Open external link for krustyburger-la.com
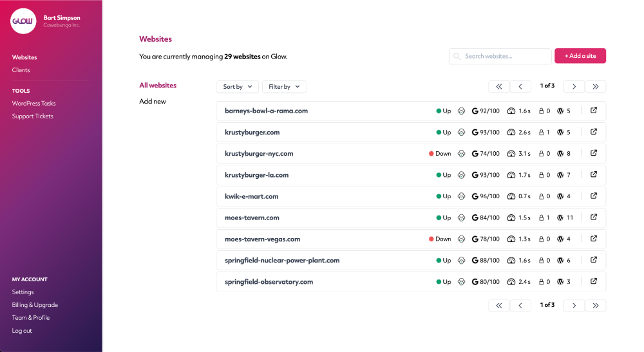 click(594, 174)
